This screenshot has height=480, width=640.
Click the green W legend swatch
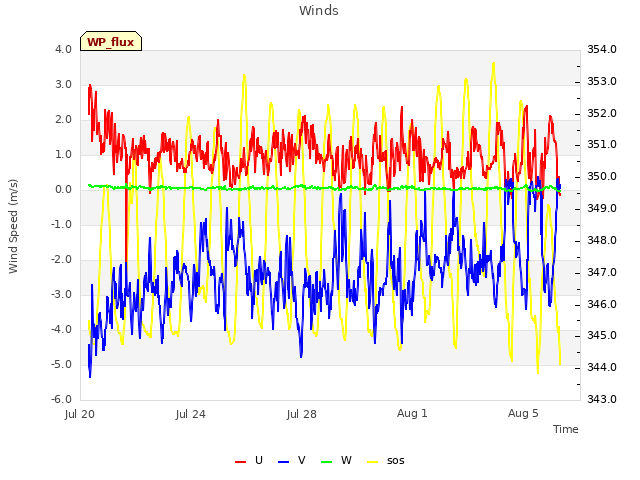(x=327, y=461)
